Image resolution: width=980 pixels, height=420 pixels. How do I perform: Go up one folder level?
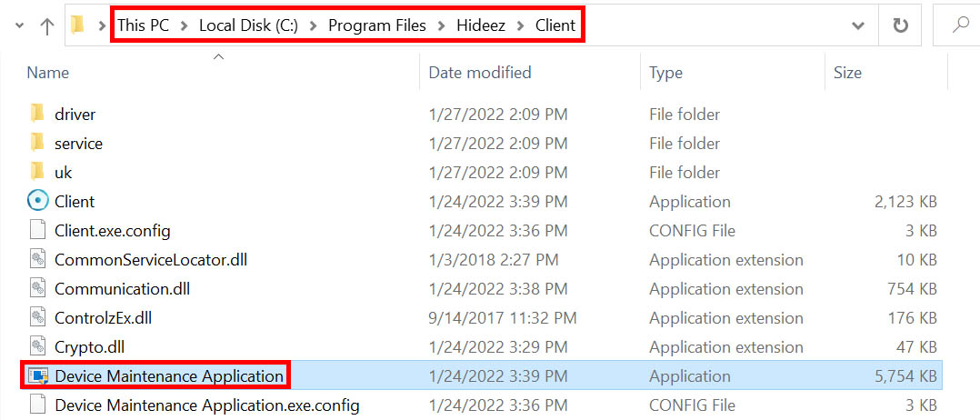point(47,25)
